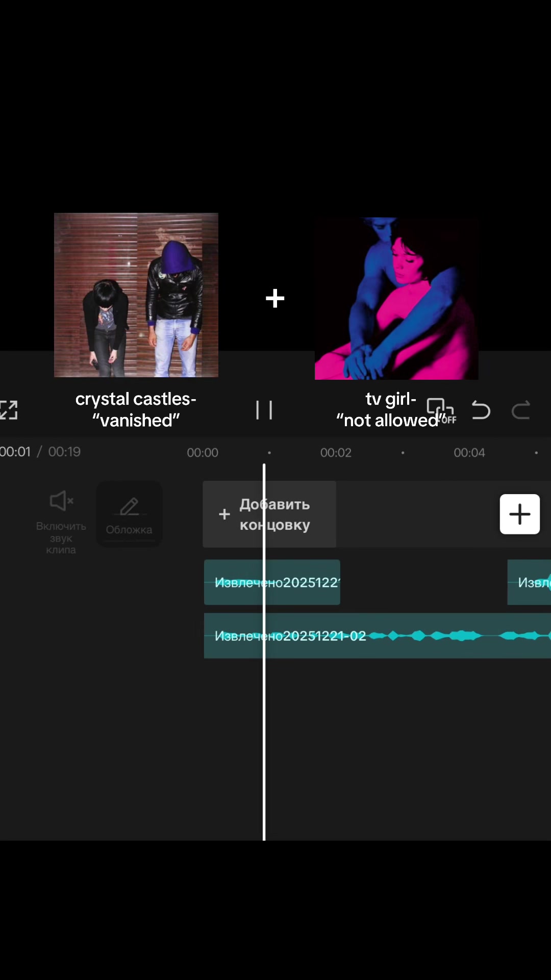Click the 00:02 timeline ruler mark
The width and height of the screenshot is (551, 980).
[336, 453]
